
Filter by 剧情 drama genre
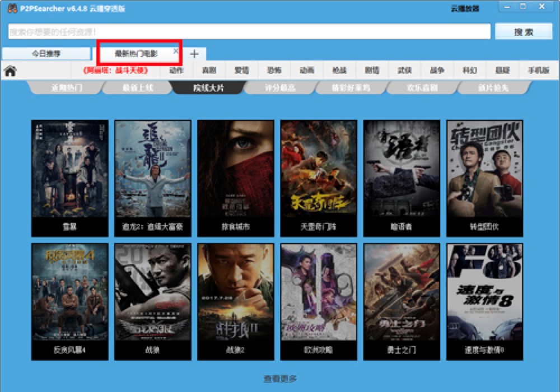coord(372,71)
